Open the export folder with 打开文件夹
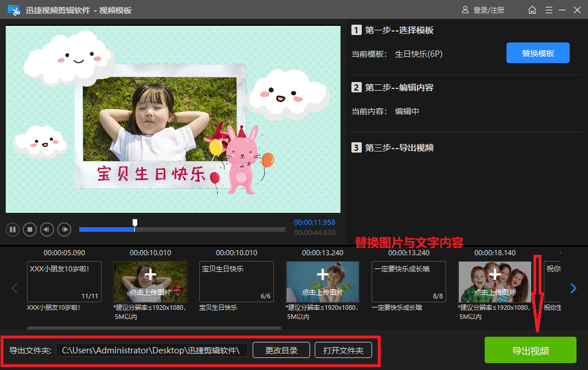Screen dimensions: 588x370 [343, 350]
